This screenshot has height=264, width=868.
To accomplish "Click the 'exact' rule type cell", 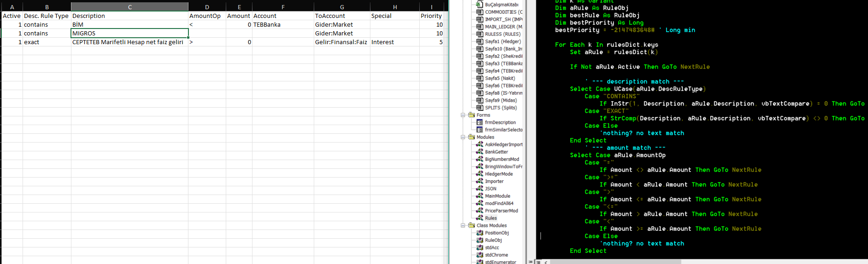I will (x=47, y=42).
